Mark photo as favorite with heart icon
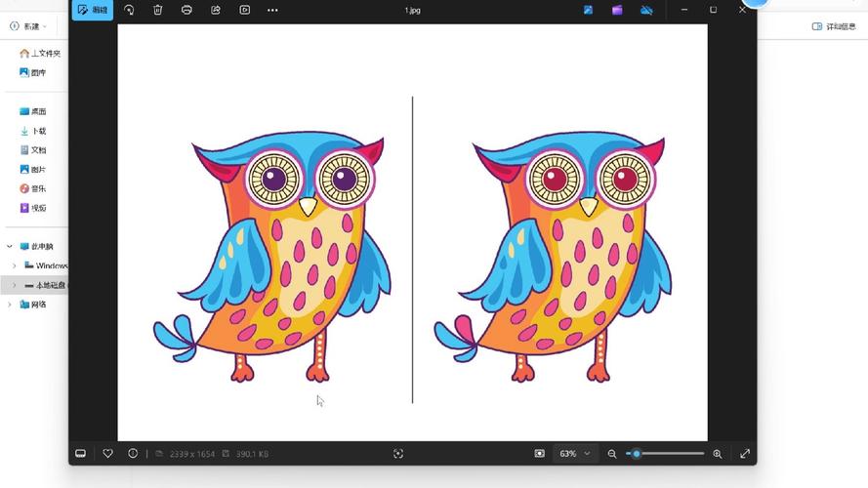 pos(108,454)
